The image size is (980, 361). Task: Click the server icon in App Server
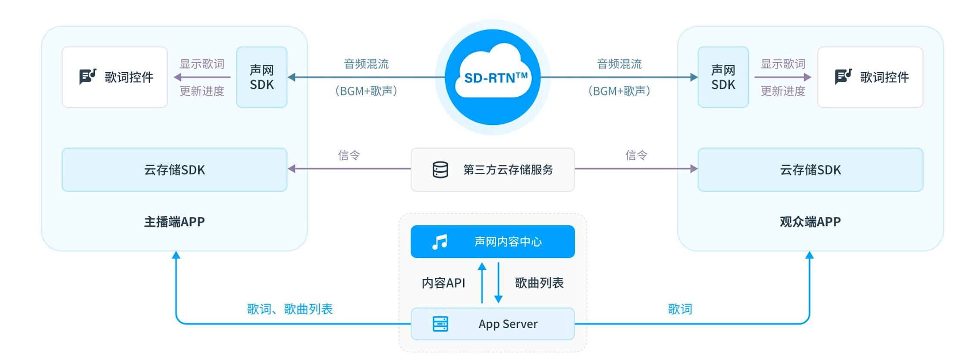click(440, 324)
